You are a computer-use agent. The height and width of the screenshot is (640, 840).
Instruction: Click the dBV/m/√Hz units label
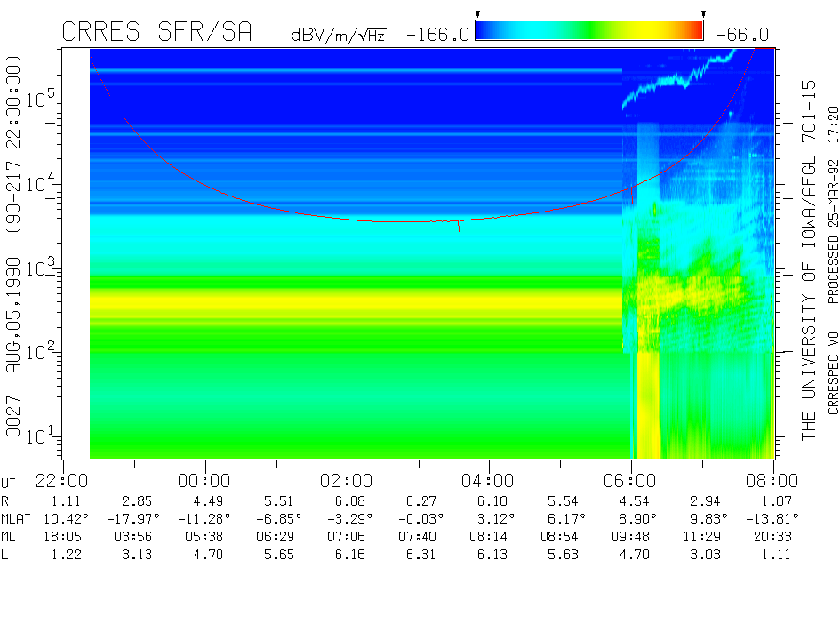tap(338, 36)
